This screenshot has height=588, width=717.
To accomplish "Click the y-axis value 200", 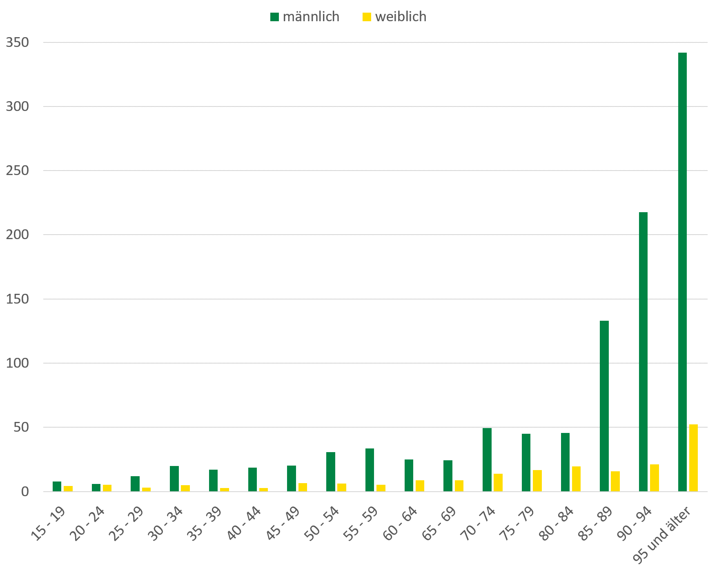I will click(x=18, y=235).
